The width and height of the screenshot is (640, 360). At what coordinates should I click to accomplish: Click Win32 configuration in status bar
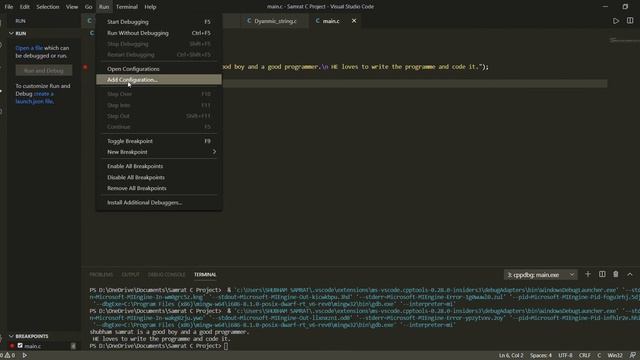[x=615, y=356]
